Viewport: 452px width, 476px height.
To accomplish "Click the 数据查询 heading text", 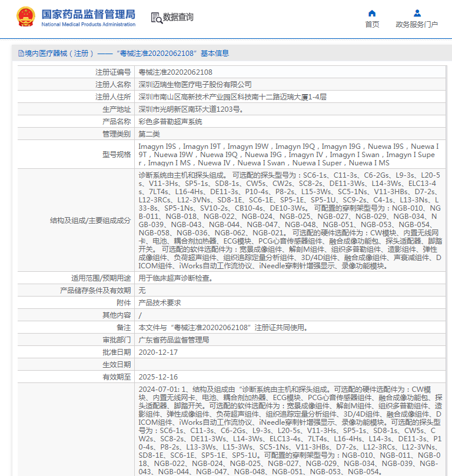I will click(178, 18).
